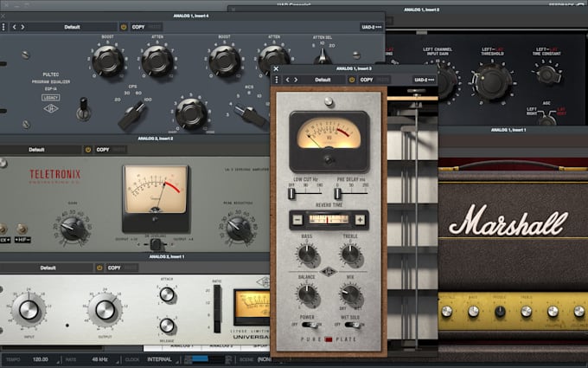Click the Fairchild TIME CONSTANT selector
588x368 pixels.
click(547, 74)
